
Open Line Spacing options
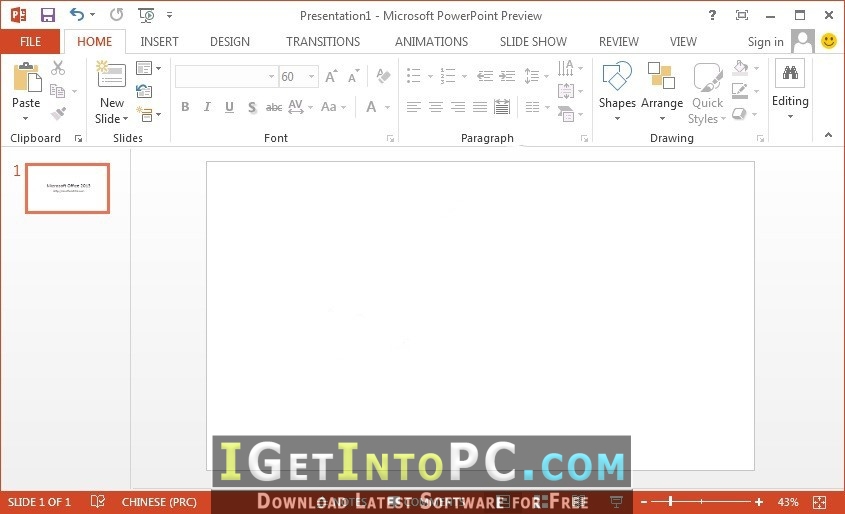pos(536,76)
